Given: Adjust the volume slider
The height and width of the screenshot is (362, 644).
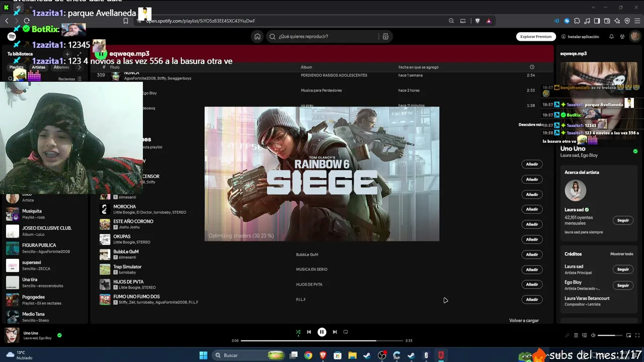Looking at the screenshot, I should (609, 335).
